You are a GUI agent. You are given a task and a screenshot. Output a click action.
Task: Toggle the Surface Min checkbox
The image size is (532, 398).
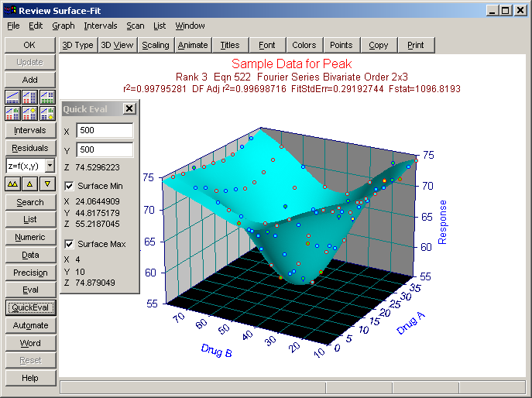tap(69, 186)
